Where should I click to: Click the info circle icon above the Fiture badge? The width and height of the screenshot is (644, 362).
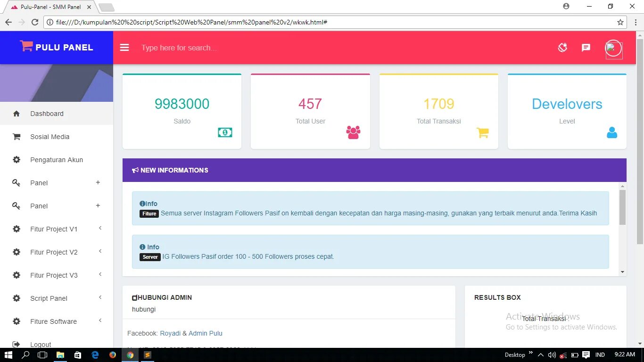point(142,204)
